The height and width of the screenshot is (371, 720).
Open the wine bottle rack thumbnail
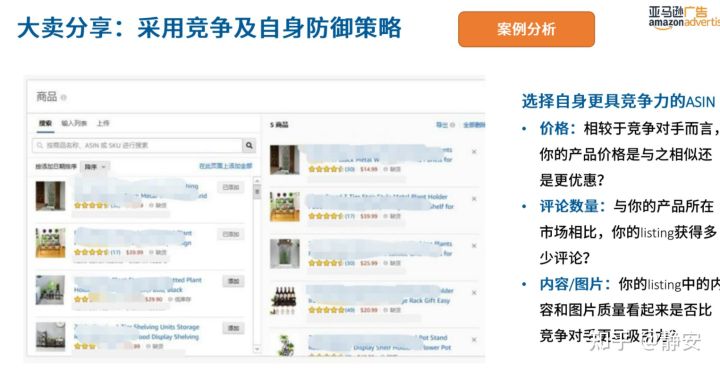tap(285, 300)
